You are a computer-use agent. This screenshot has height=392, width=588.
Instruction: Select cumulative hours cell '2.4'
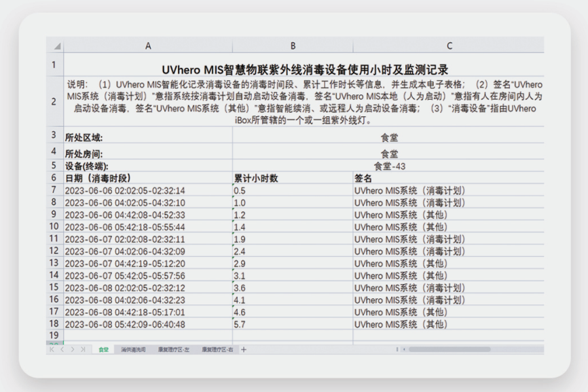point(293,251)
